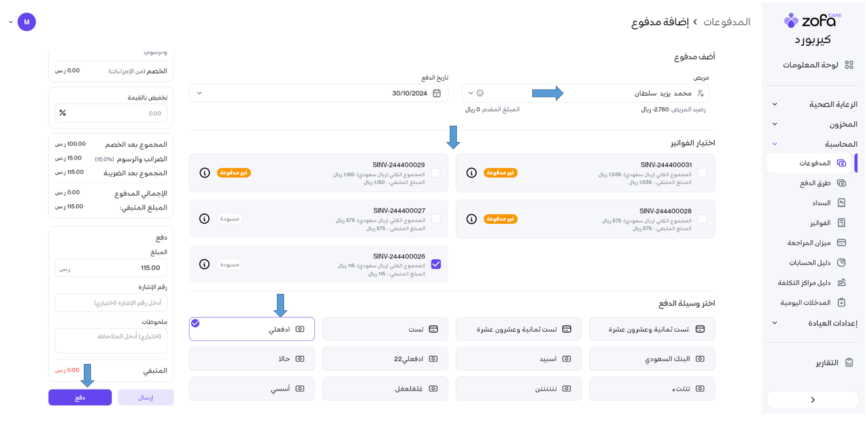Click the التقارير reports icon in sidebar
This screenshot has height=432, width=868.
pyautogui.click(x=849, y=363)
